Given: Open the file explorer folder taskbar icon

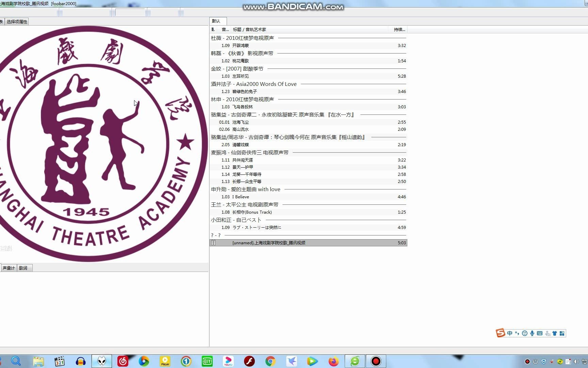Looking at the screenshot, I should [x=38, y=361].
